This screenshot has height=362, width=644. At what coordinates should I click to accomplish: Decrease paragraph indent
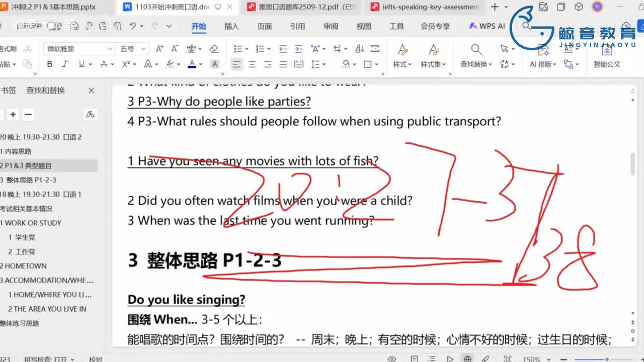pos(283,49)
